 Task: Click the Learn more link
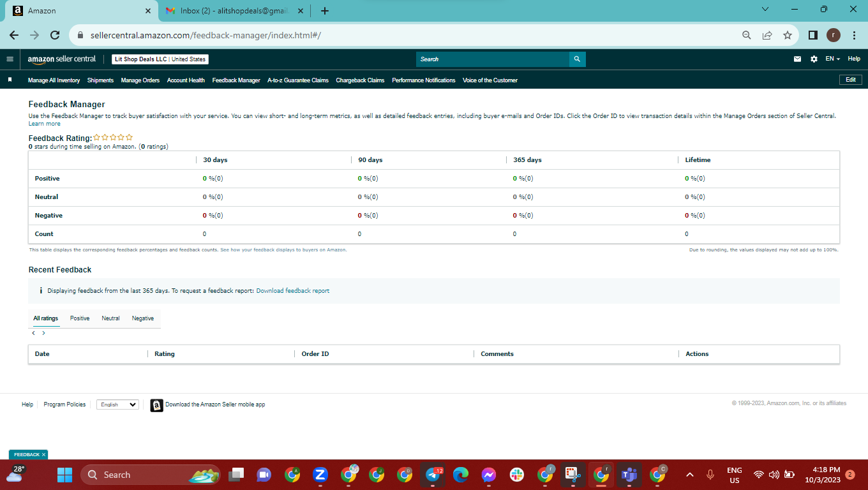click(45, 124)
